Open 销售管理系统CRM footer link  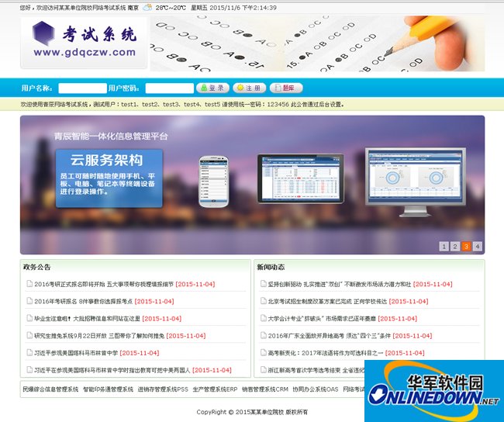[265, 389]
